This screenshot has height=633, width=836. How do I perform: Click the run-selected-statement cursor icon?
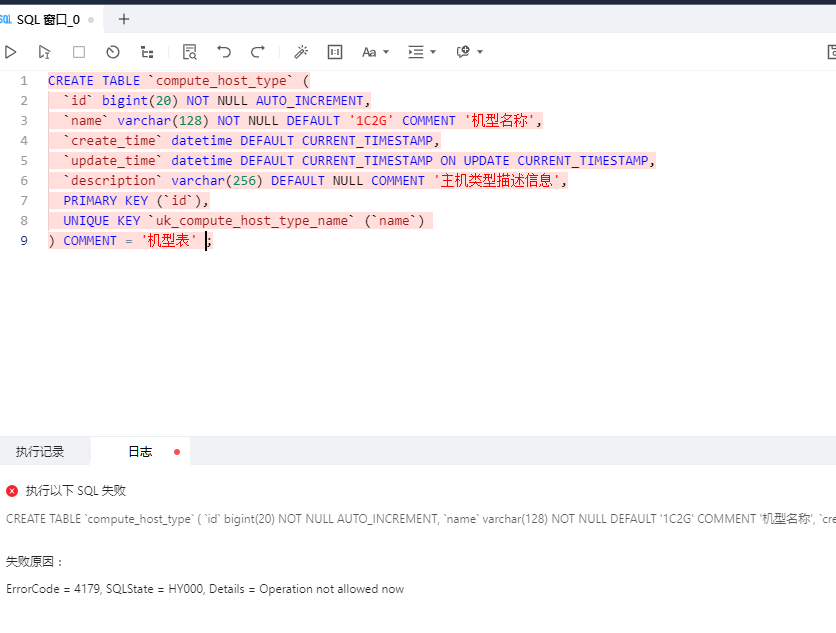(x=44, y=52)
